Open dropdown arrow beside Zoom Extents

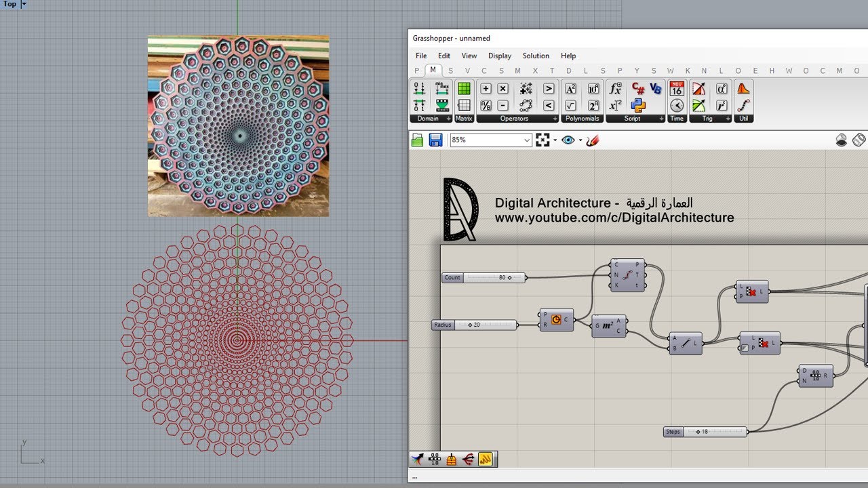(555, 140)
